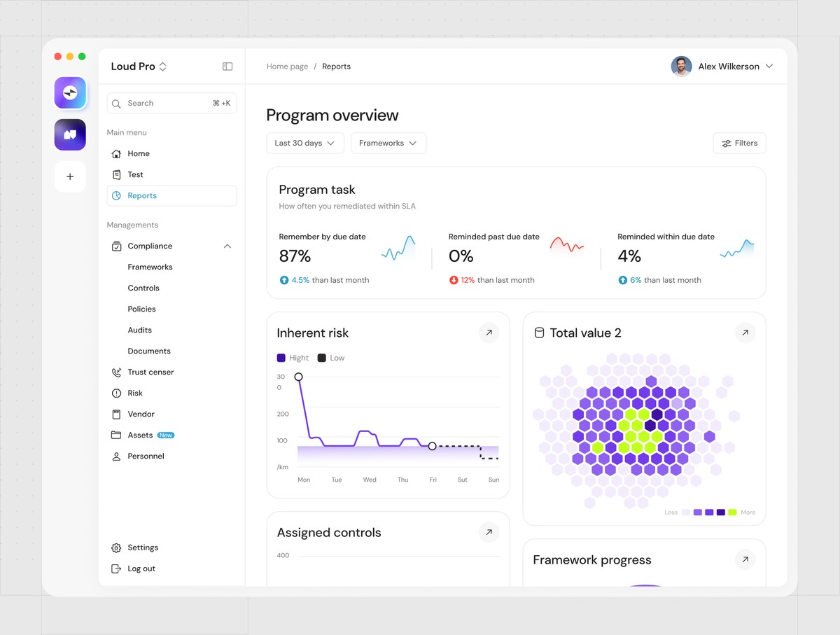Toggle the Low legend series
Screen dimensions: 840x635
pyautogui.click(x=331, y=358)
